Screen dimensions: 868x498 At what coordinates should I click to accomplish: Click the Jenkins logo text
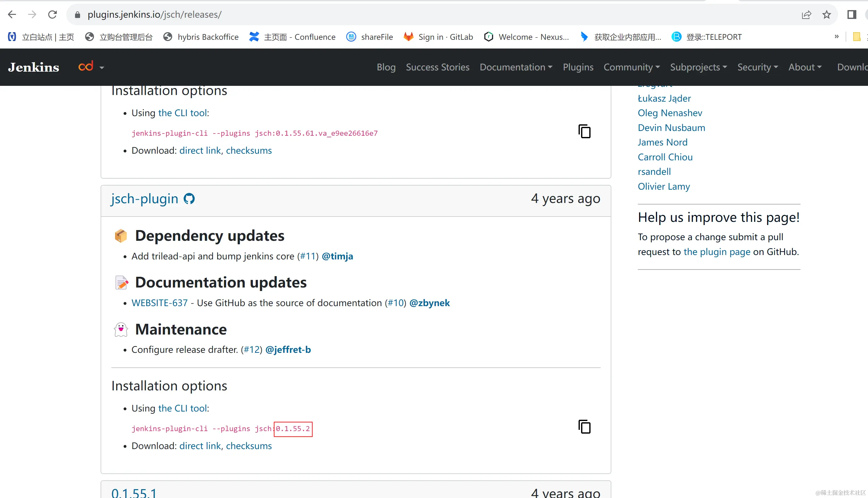pyautogui.click(x=33, y=68)
